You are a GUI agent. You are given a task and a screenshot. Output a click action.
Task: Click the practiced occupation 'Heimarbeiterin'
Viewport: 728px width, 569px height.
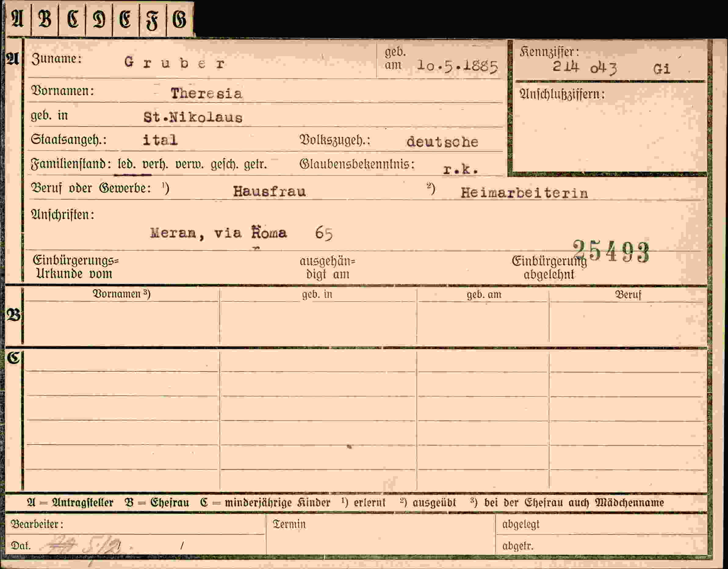pos(524,193)
